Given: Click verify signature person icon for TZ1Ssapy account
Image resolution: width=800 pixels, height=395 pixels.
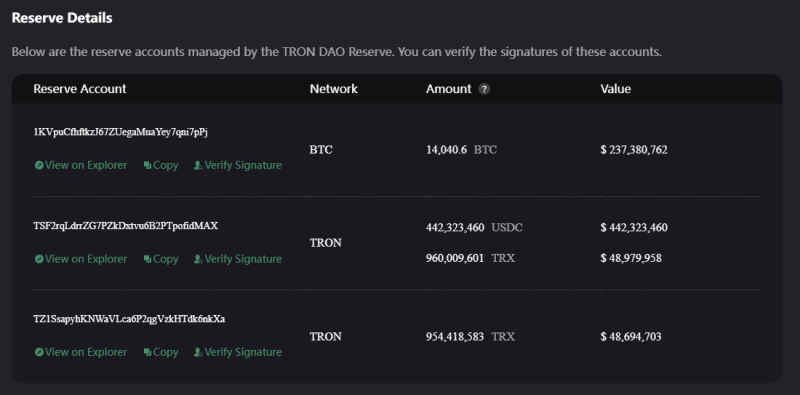Looking at the screenshot, I should [198, 353].
